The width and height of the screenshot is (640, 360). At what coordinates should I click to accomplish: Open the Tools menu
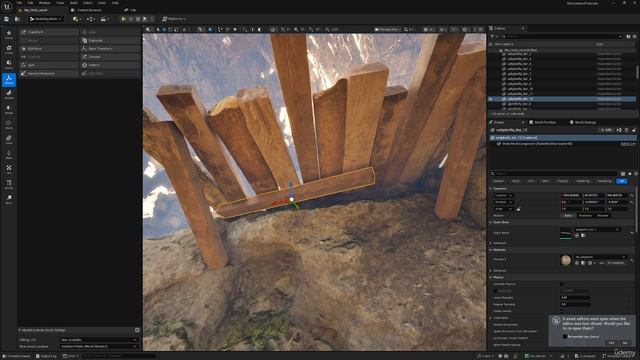[60, 3]
